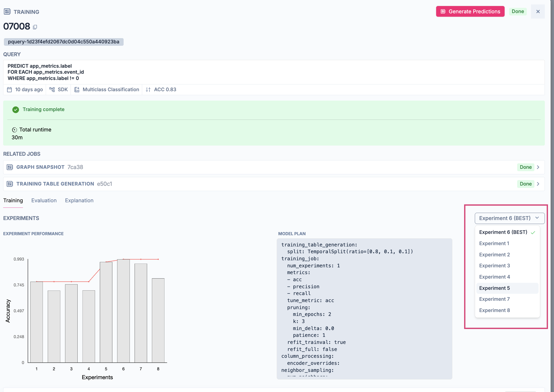Click the SDK source icon
Viewport: 554px width, 392px height.
(x=52, y=90)
